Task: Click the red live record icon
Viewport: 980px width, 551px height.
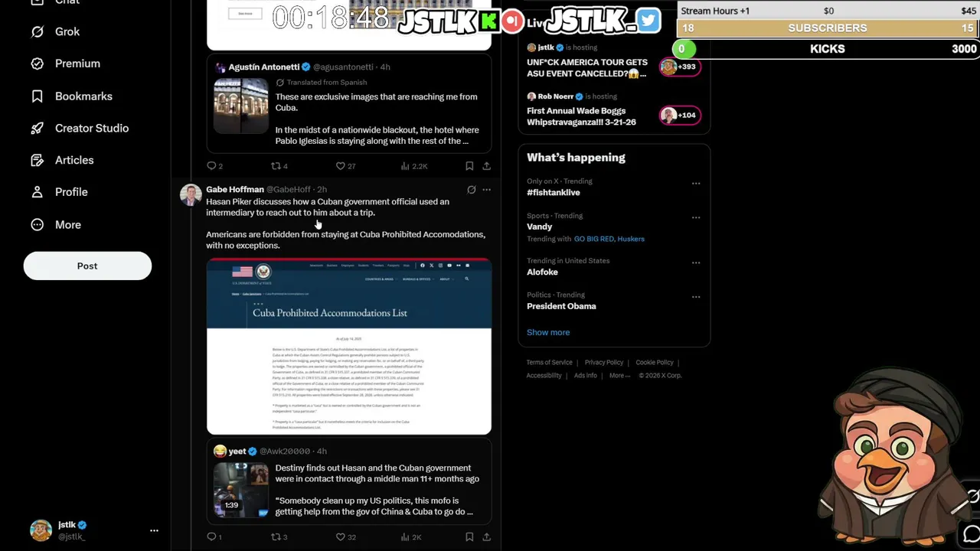Action: [512, 21]
